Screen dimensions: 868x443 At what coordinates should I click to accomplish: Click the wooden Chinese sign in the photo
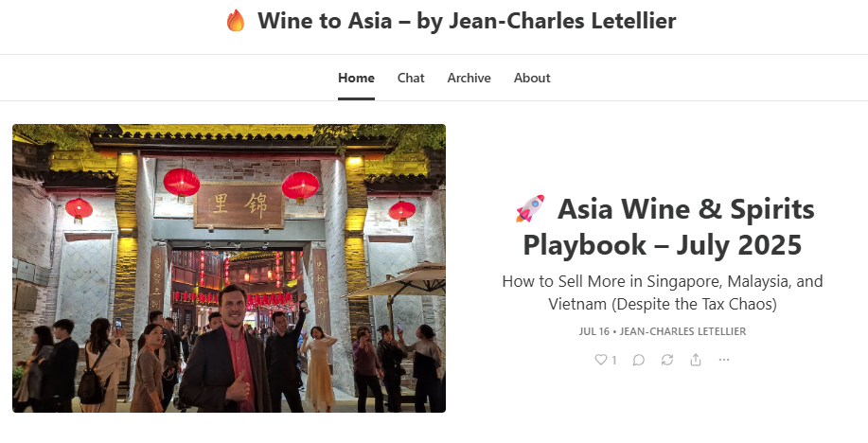[239, 204]
